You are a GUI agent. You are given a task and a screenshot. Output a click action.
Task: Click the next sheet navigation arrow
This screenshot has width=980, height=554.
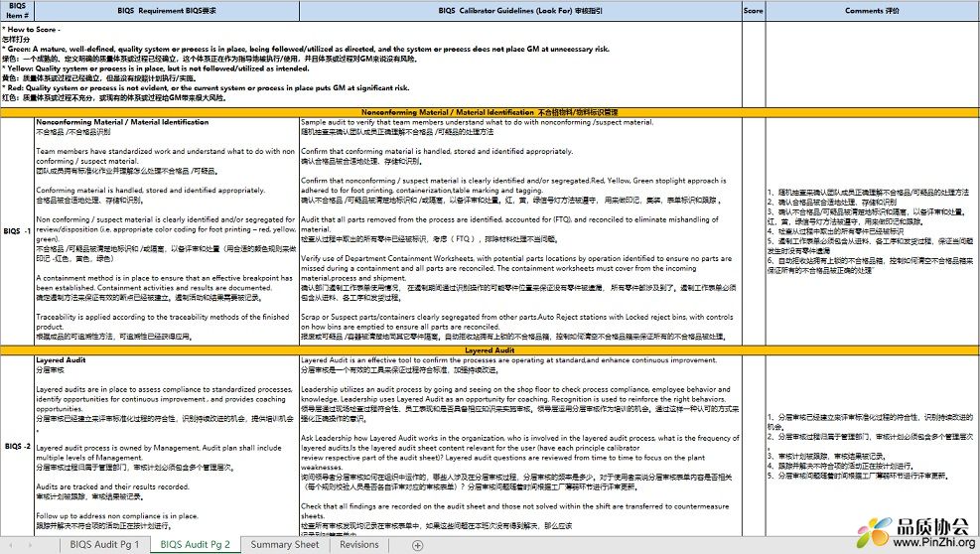pyautogui.click(x=30, y=545)
